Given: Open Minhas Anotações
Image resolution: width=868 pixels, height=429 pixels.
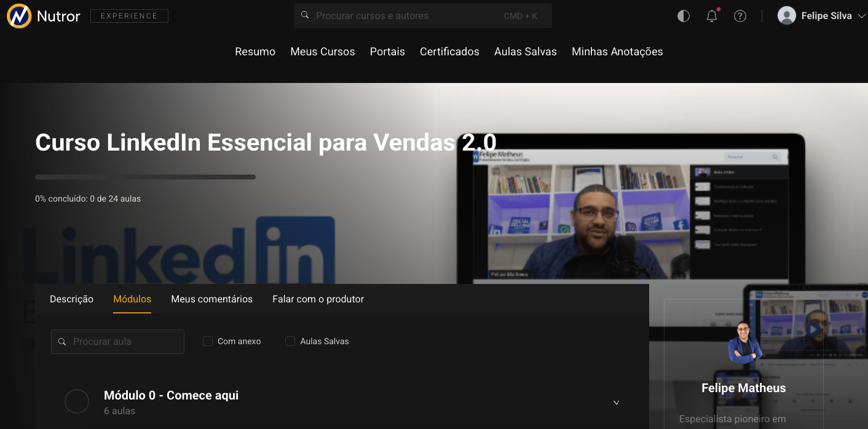Looking at the screenshot, I should click(x=617, y=52).
